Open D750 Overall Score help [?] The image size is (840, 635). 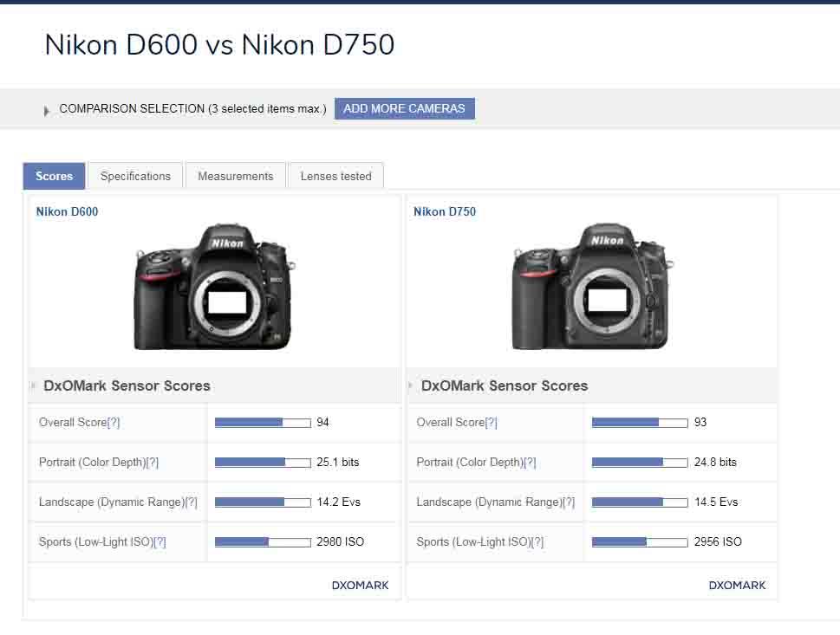click(x=492, y=423)
